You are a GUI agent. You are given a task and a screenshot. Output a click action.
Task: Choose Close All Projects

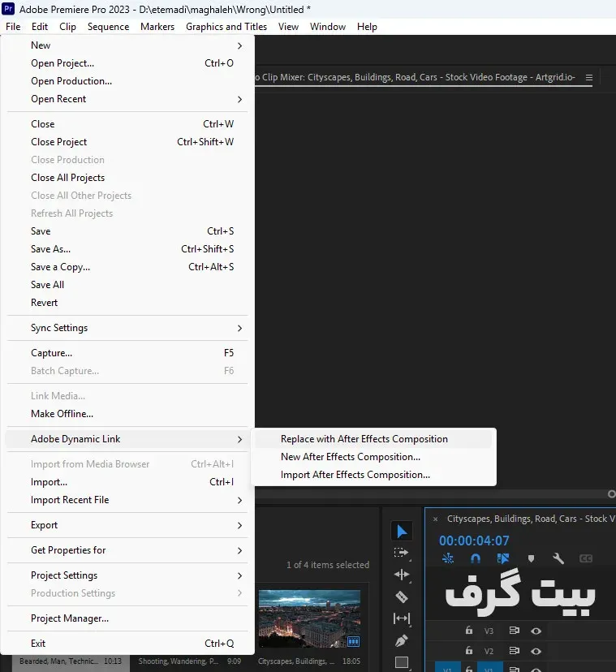point(127,178)
